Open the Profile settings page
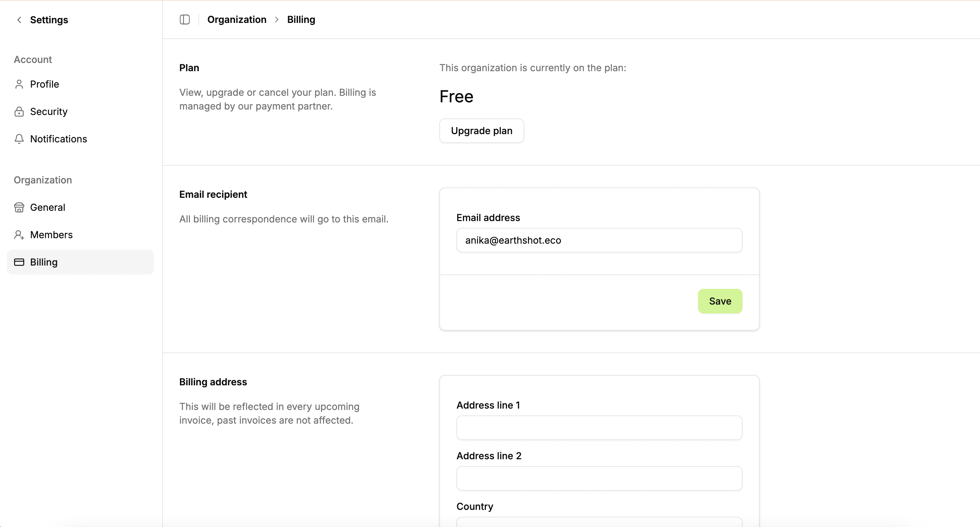The width and height of the screenshot is (980, 527). coord(44,84)
